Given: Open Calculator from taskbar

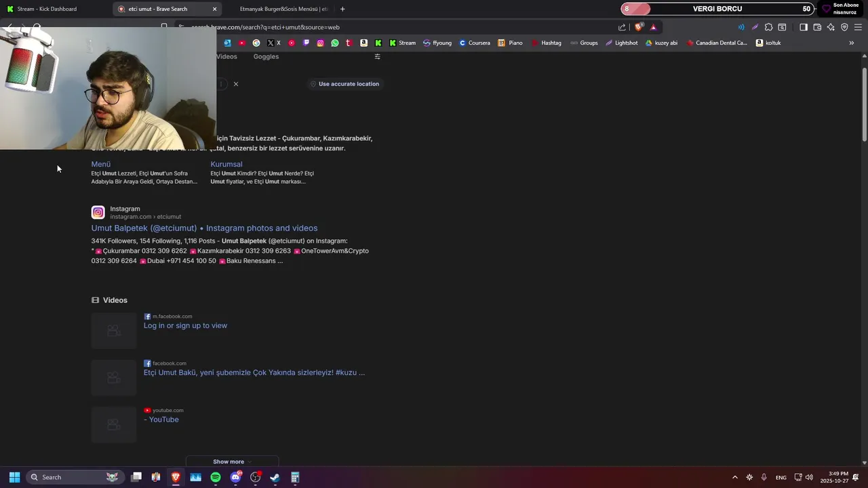Looking at the screenshot, I should [x=295, y=477].
